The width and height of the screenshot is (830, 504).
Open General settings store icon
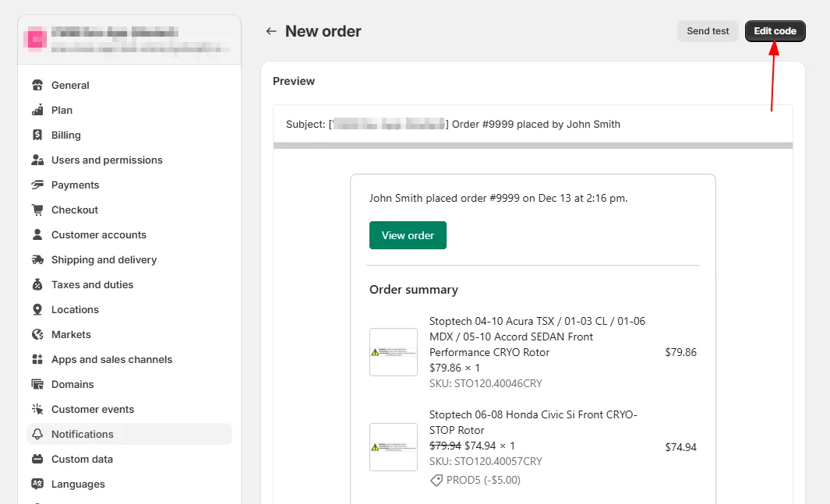[37, 85]
